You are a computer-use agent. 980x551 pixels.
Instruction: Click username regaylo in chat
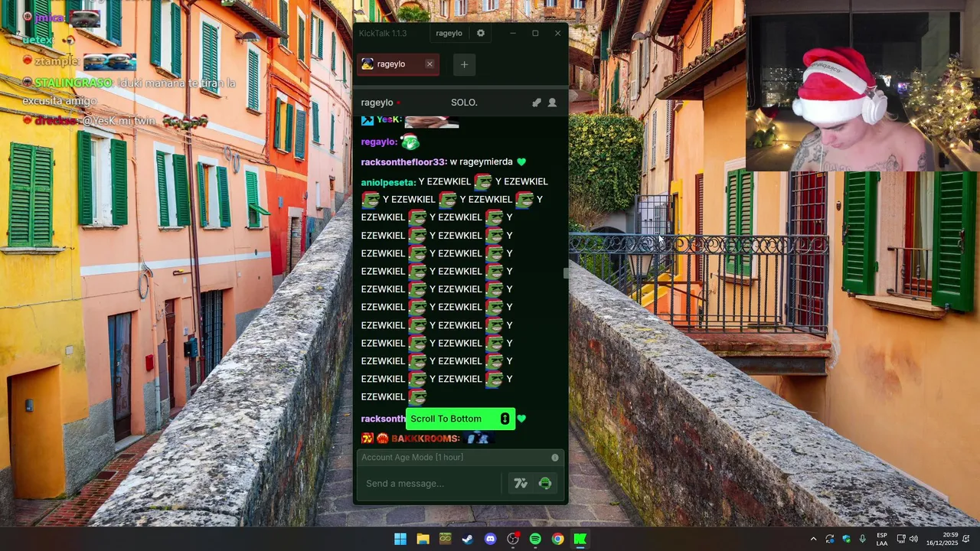(379, 142)
